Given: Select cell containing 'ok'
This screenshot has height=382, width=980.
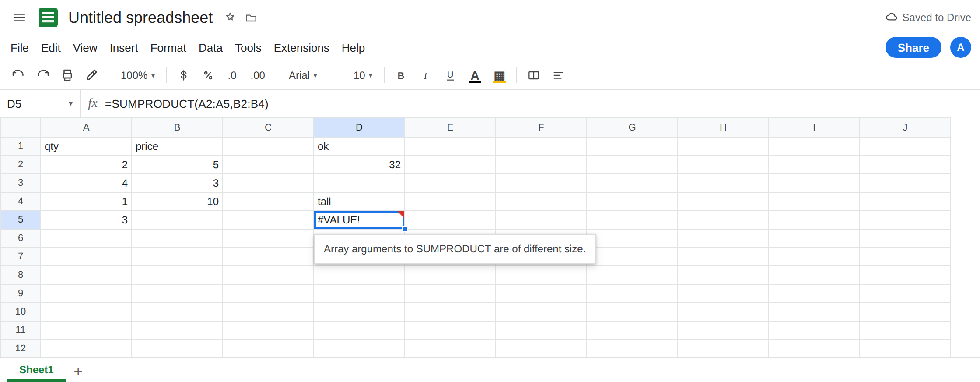Looking at the screenshot, I should (359, 146).
